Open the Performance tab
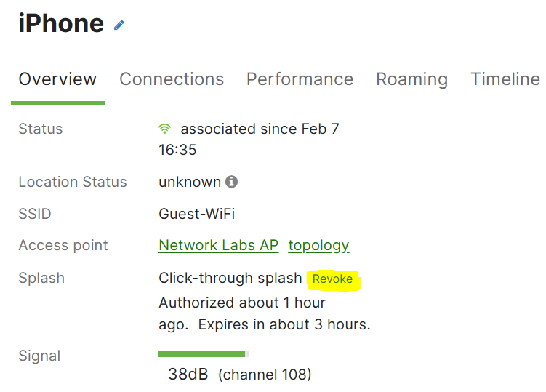The width and height of the screenshot is (546, 392). 300,79
